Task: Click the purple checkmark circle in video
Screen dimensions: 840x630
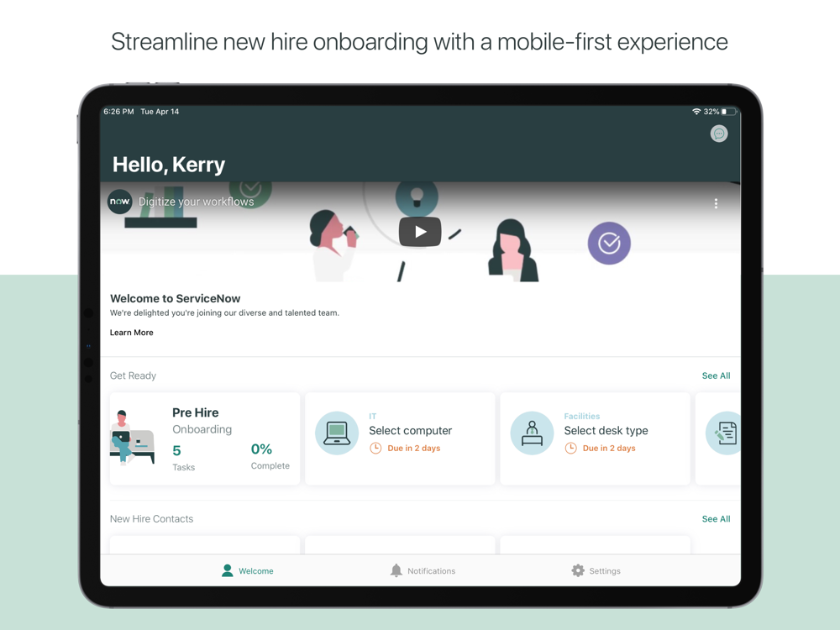Action: 609,244
